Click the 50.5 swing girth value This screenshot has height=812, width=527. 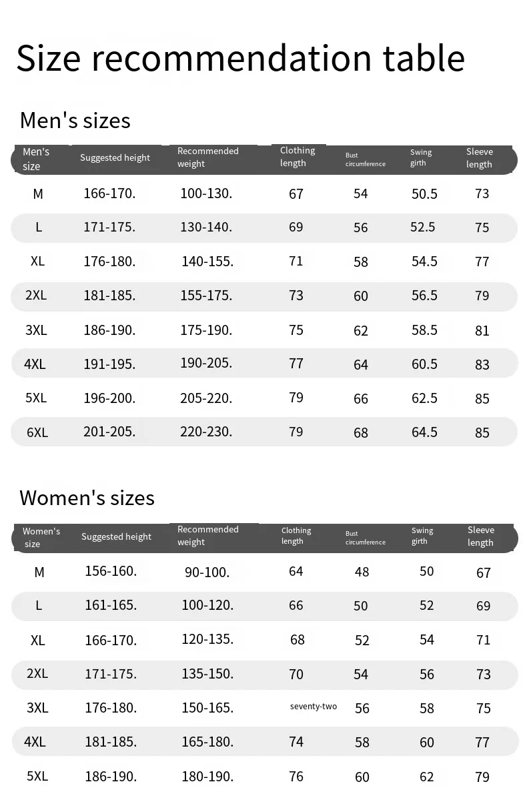pyautogui.click(x=424, y=194)
